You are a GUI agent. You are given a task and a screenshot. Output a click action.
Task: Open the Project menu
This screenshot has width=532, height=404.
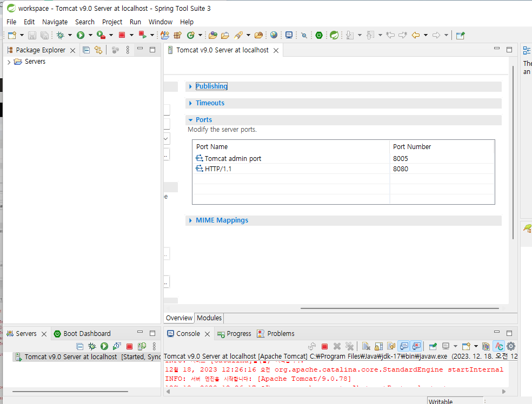[112, 22]
